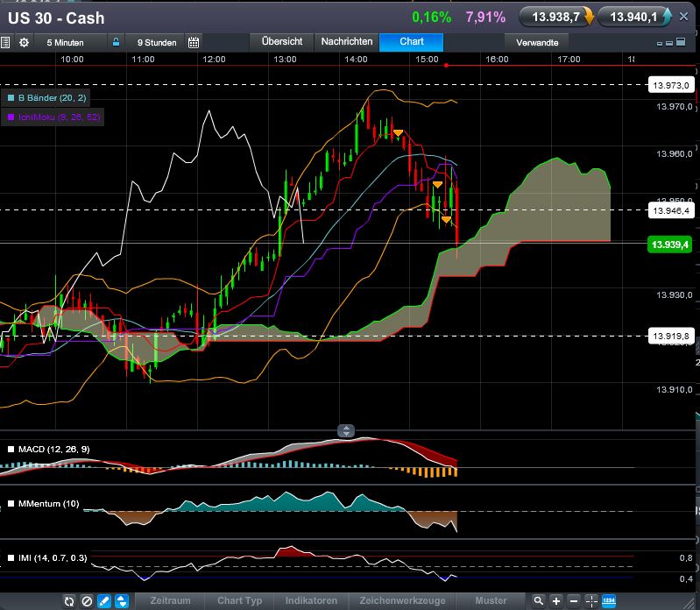Select the Chart tab
This screenshot has width=700, height=610.
click(412, 41)
